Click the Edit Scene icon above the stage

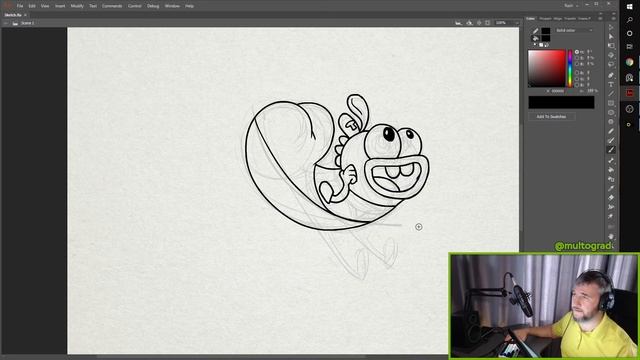click(x=459, y=23)
